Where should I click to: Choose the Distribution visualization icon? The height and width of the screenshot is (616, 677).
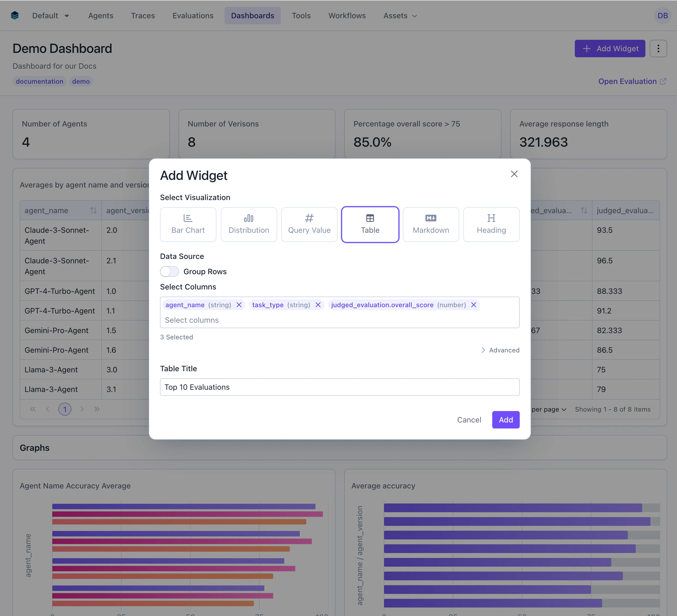(x=249, y=218)
